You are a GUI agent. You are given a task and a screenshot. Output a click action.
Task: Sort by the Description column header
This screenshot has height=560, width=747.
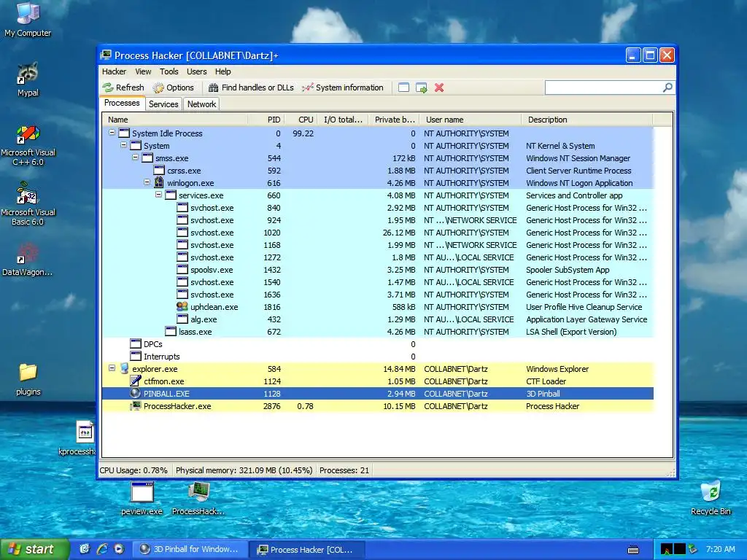click(587, 120)
